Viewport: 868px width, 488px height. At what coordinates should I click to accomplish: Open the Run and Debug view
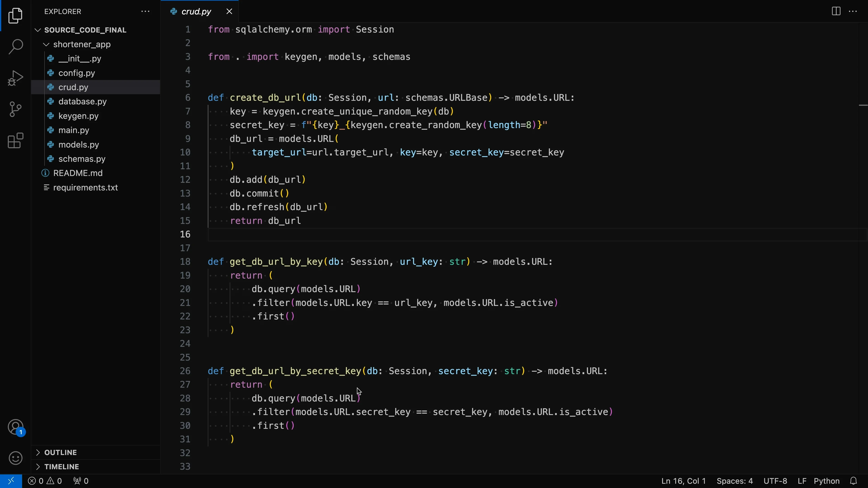click(x=16, y=78)
